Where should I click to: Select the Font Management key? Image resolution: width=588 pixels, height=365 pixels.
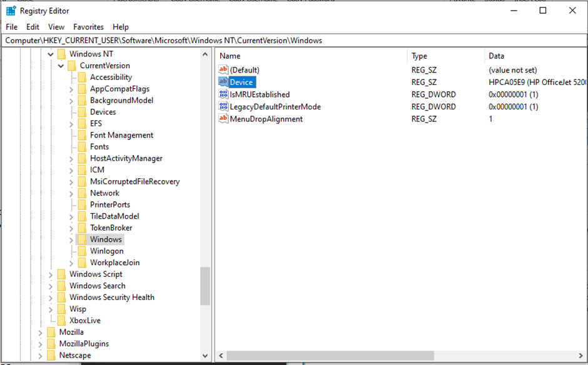point(121,136)
